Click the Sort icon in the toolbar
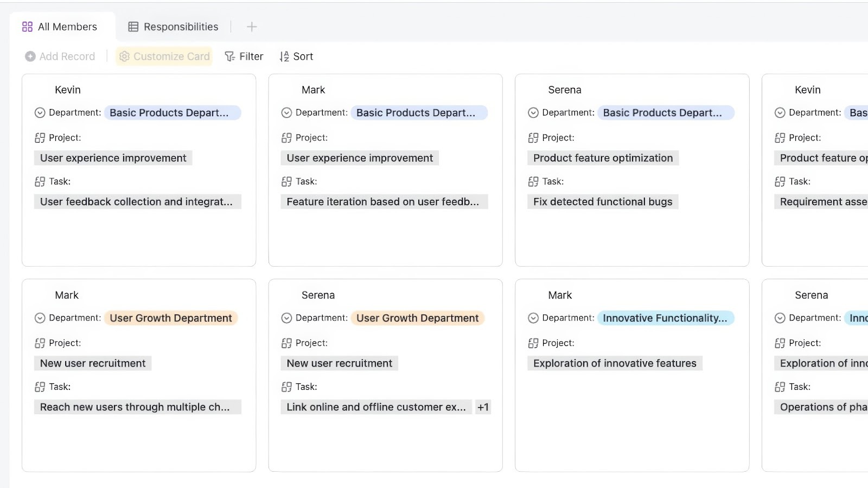Image resolution: width=868 pixels, height=488 pixels. [x=284, y=56]
